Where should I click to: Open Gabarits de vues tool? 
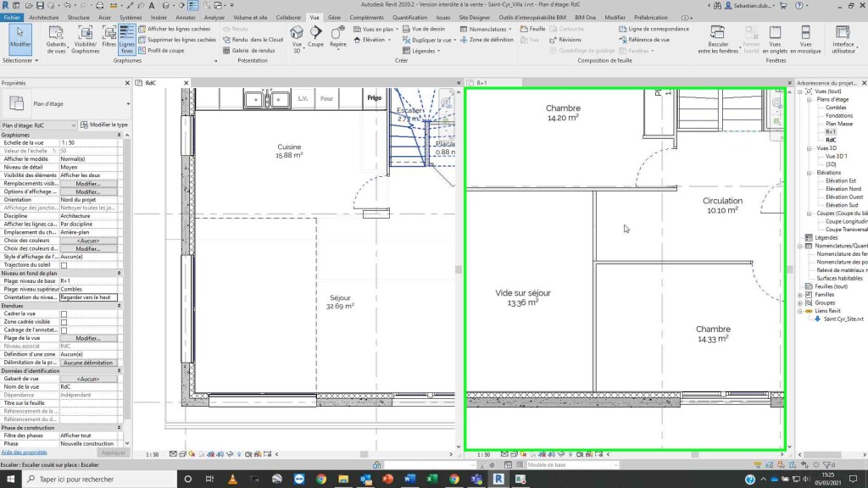(x=56, y=39)
